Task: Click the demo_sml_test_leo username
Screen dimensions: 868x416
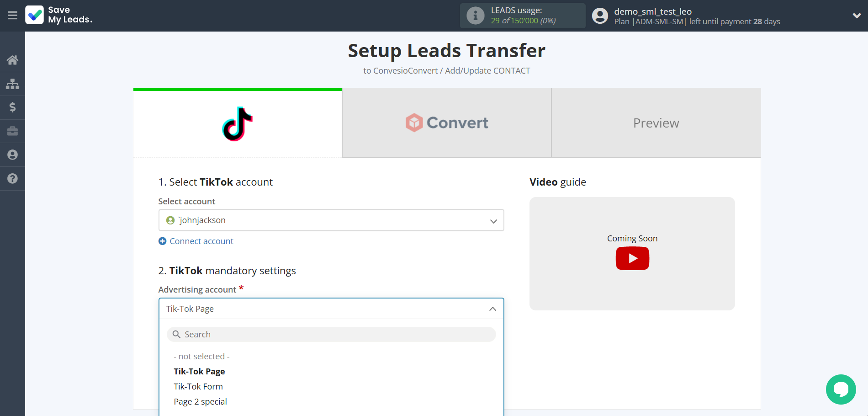Action: coord(653,11)
